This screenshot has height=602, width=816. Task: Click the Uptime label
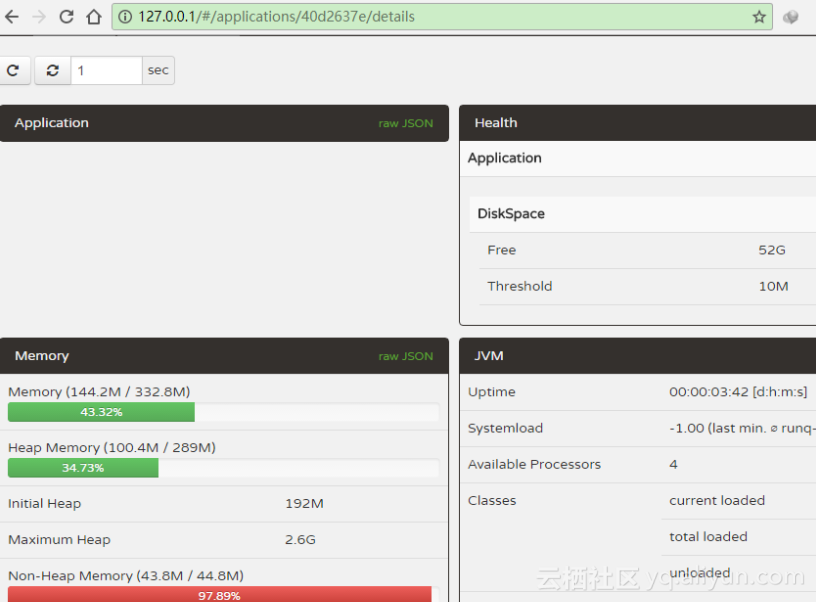coord(491,392)
